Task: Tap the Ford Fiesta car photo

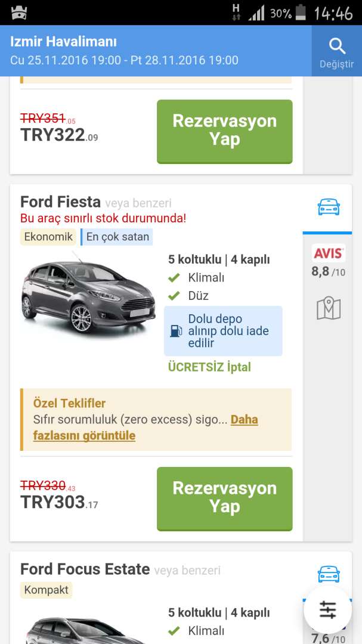Action: click(88, 296)
